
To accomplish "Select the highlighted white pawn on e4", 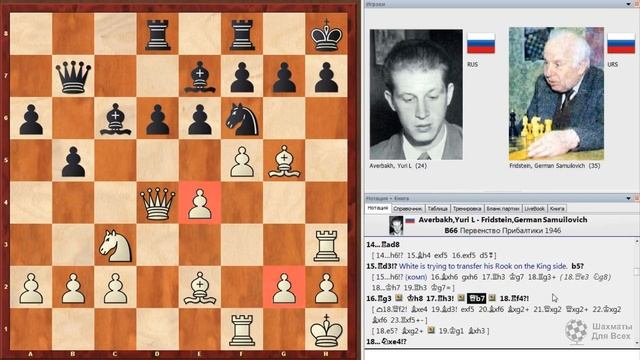I will click(200, 203).
